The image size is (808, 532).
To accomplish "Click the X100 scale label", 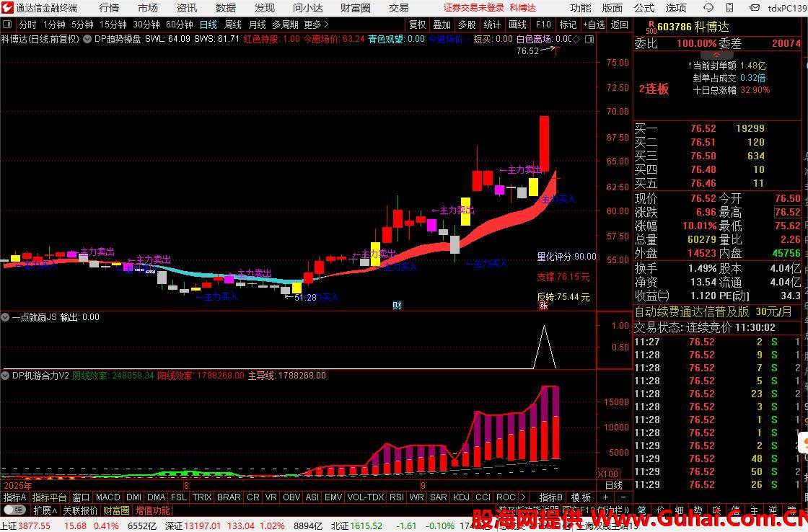I will pyautogui.click(x=608, y=474).
